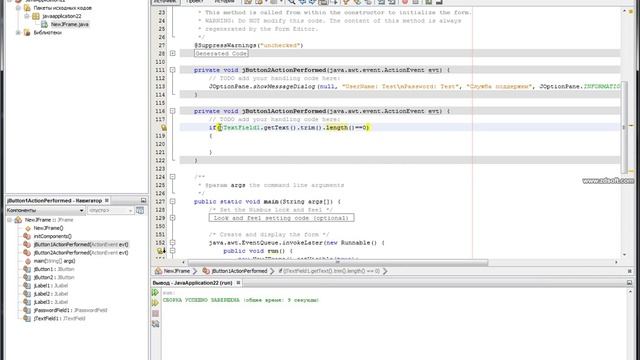Click the Библиотеки folder icon
The width and height of the screenshot is (640, 360).
tap(27, 33)
